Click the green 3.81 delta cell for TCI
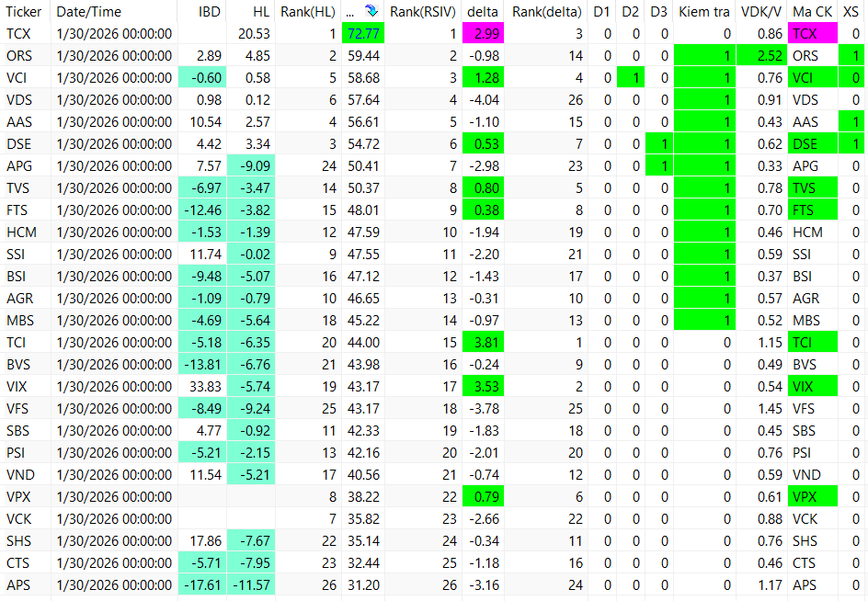 (x=483, y=343)
